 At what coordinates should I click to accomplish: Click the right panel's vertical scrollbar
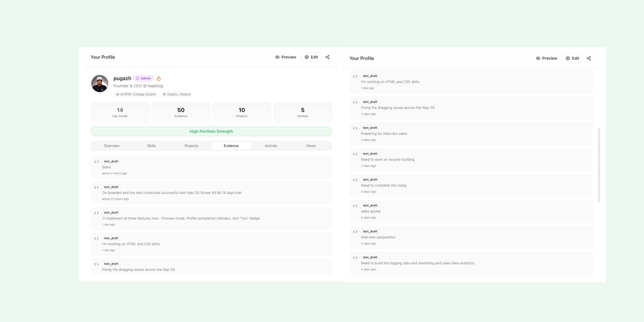coord(599,165)
